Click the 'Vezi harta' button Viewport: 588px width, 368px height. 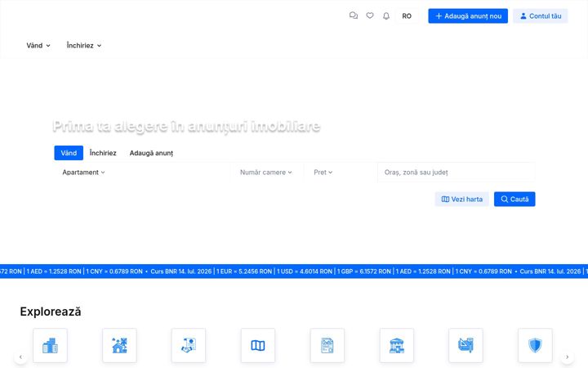pyautogui.click(x=461, y=199)
